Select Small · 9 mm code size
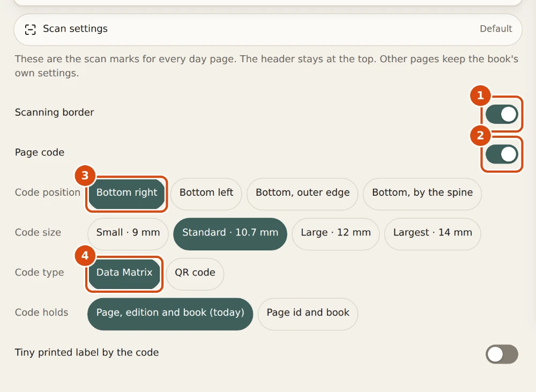Viewport: 536px width, 392px height. pos(128,234)
